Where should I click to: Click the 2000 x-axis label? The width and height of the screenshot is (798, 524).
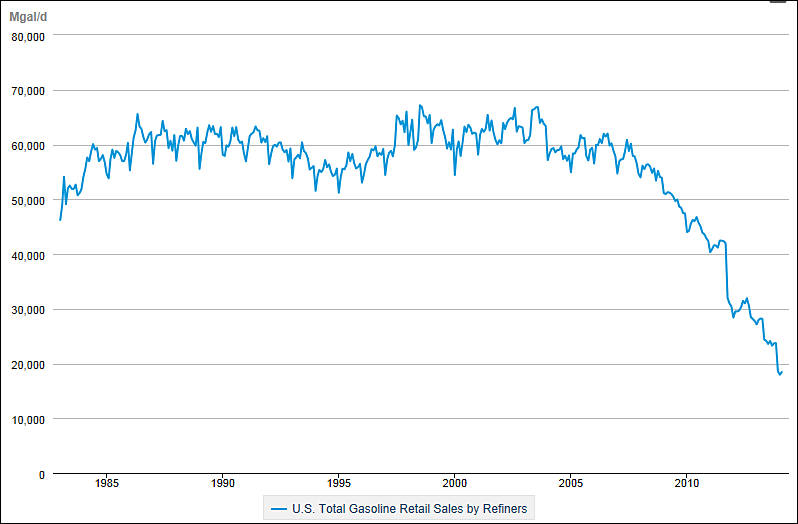pos(454,483)
